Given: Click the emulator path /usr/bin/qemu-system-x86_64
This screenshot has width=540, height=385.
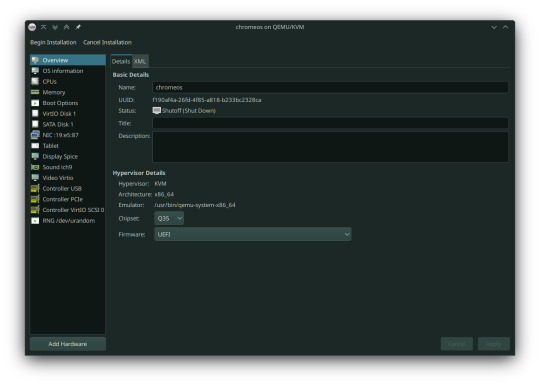Looking at the screenshot, I should click(195, 205).
